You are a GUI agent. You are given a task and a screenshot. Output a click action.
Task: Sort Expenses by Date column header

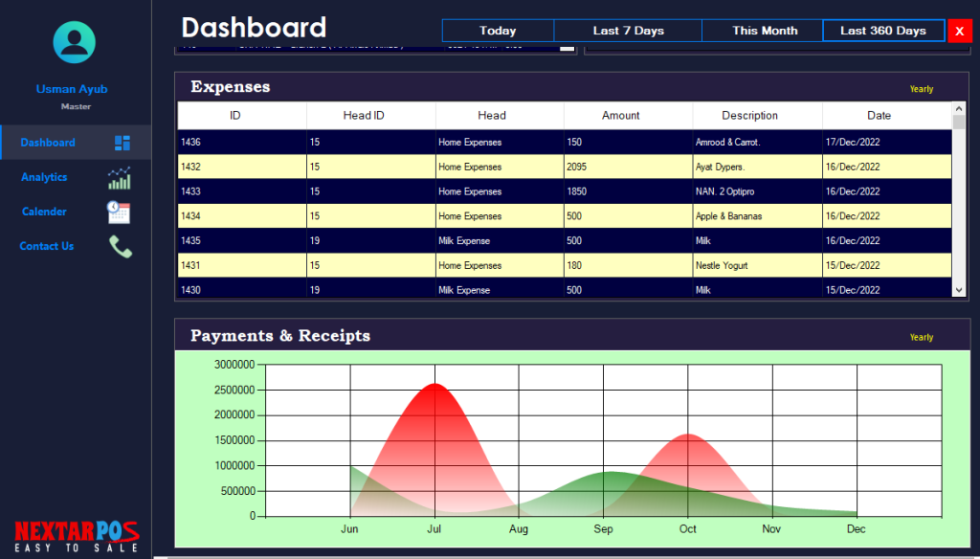coord(887,116)
